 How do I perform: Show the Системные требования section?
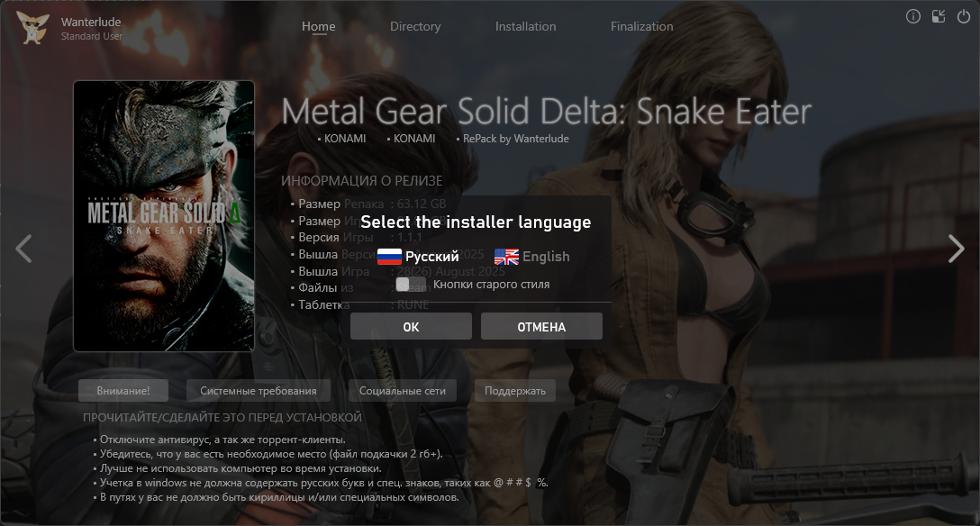point(259,390)
